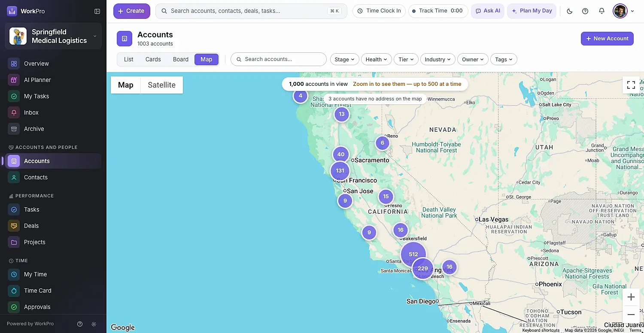Open Stage filter dropdown
This screenshot has width=644, height=333.
tap(345, 59)
